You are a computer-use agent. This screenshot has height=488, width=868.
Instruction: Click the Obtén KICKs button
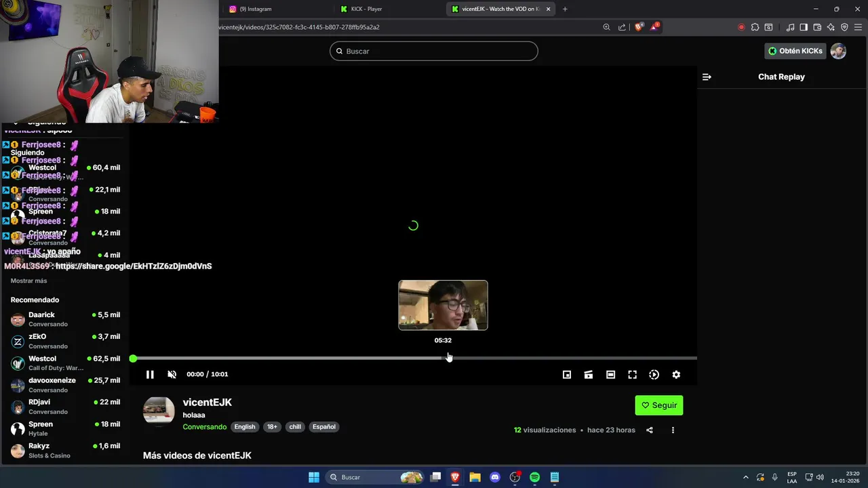pos(795,51)
